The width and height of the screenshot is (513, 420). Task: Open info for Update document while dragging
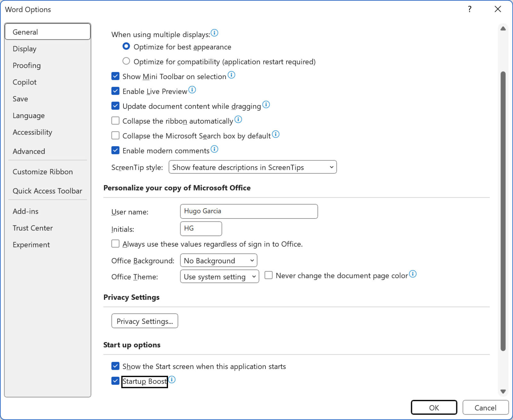pos(266,105)
